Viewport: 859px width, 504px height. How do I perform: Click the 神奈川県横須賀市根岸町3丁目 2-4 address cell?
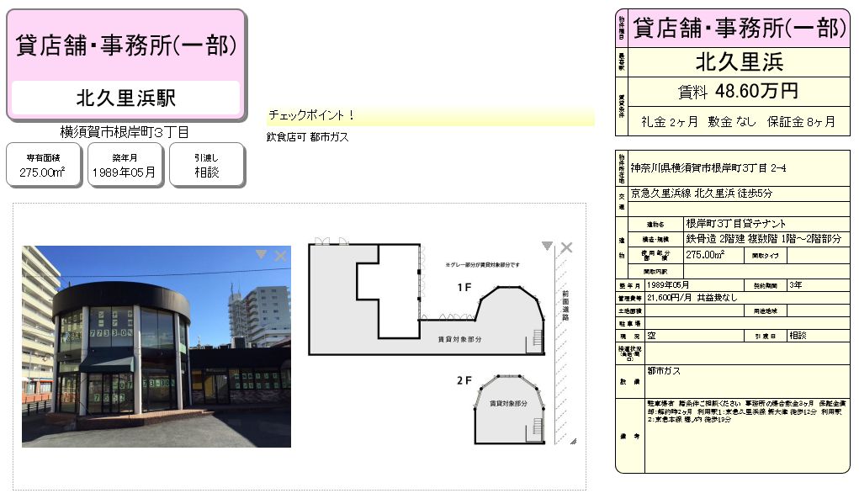point(739,168)
